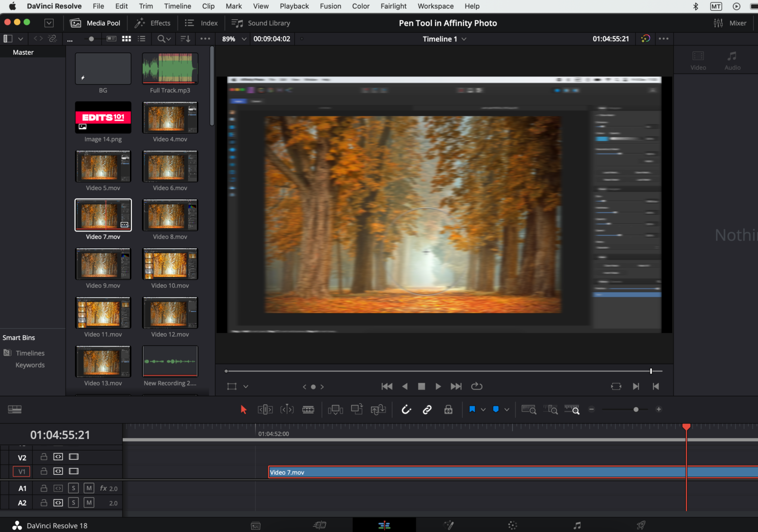The width and height of the screenshot is (758, 532).
Task: Open Timeline View Options icon
Action: 15,410
